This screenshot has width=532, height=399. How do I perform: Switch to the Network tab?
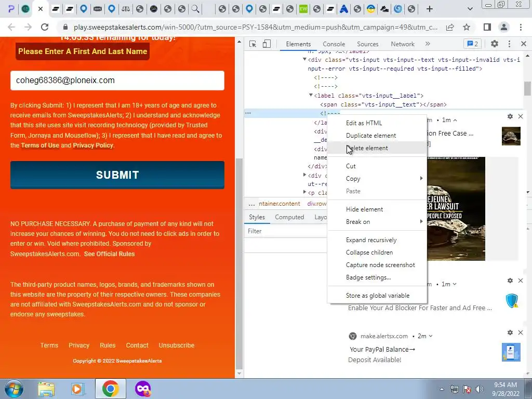point(403,44)
